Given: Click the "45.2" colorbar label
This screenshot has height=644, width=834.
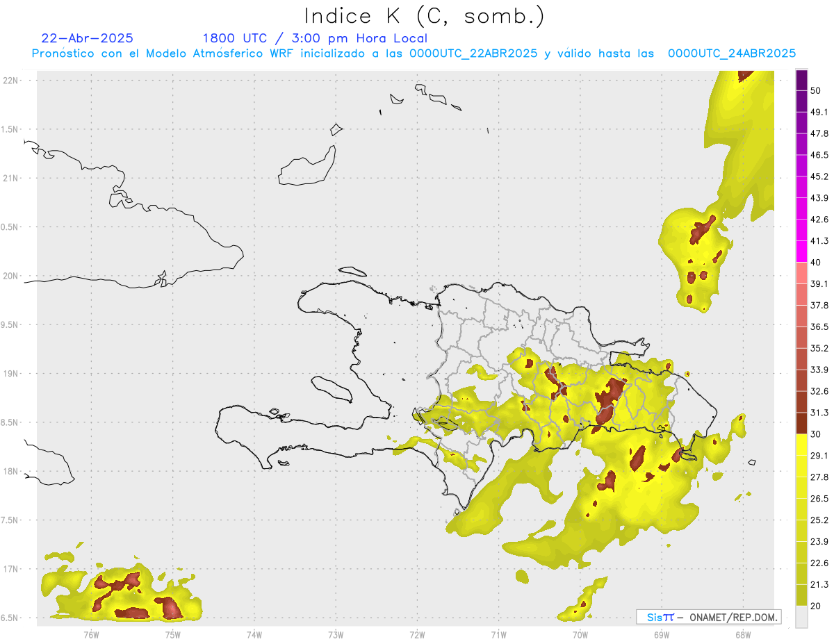Looking at the screenshot, I should coord(819,176).
